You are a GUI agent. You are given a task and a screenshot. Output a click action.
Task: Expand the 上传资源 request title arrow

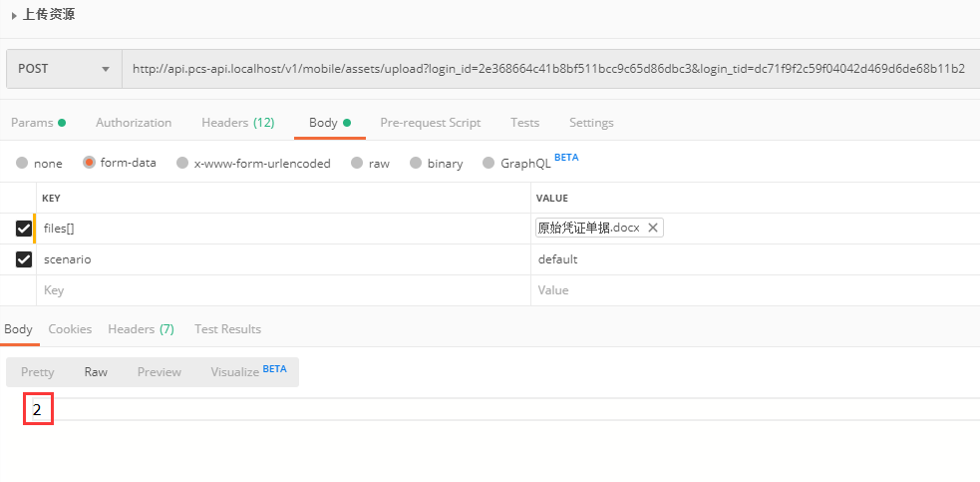[14, 15]
